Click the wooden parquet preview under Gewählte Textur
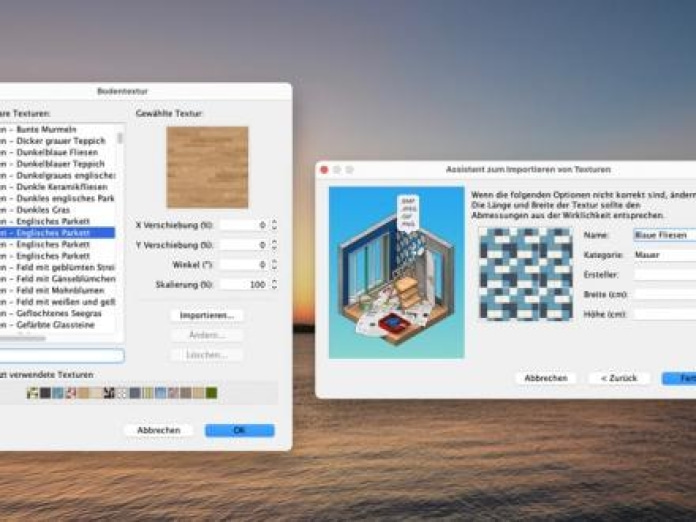This screenshot has width=696, height=522. click(207, 167)
